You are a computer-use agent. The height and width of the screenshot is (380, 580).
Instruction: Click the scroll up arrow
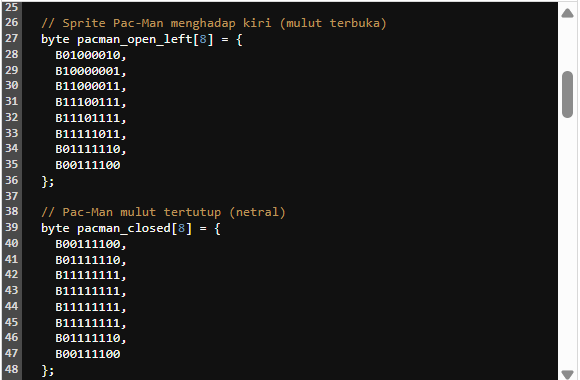[x=567, y=14]
